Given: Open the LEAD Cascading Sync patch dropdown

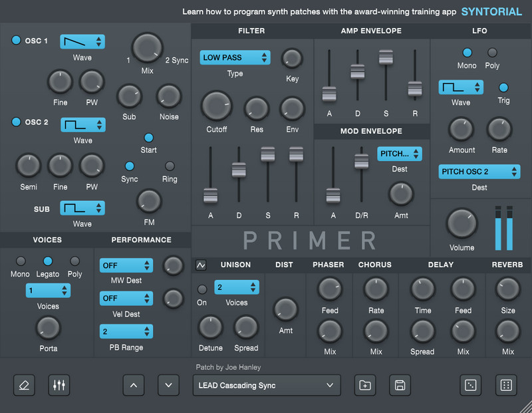Looking at the screenshot, I should pos(267,385).
